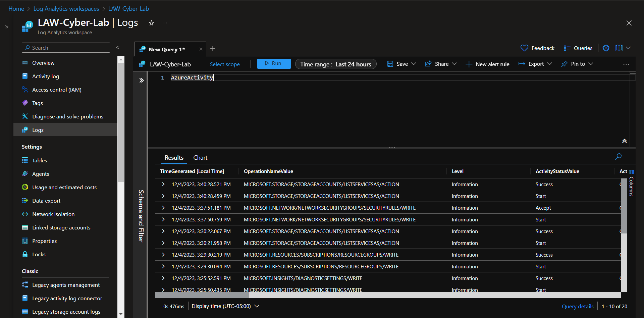This screenshot has height=318, width=644.
Task: Expand the 3:40:28.521 PM result row
Action: coord(163,184)
